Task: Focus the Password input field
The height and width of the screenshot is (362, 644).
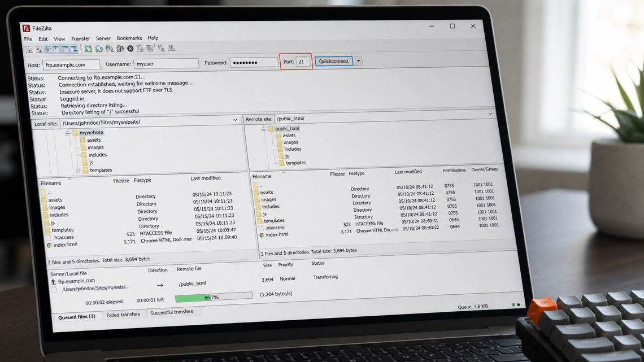Action: (254, 62)
